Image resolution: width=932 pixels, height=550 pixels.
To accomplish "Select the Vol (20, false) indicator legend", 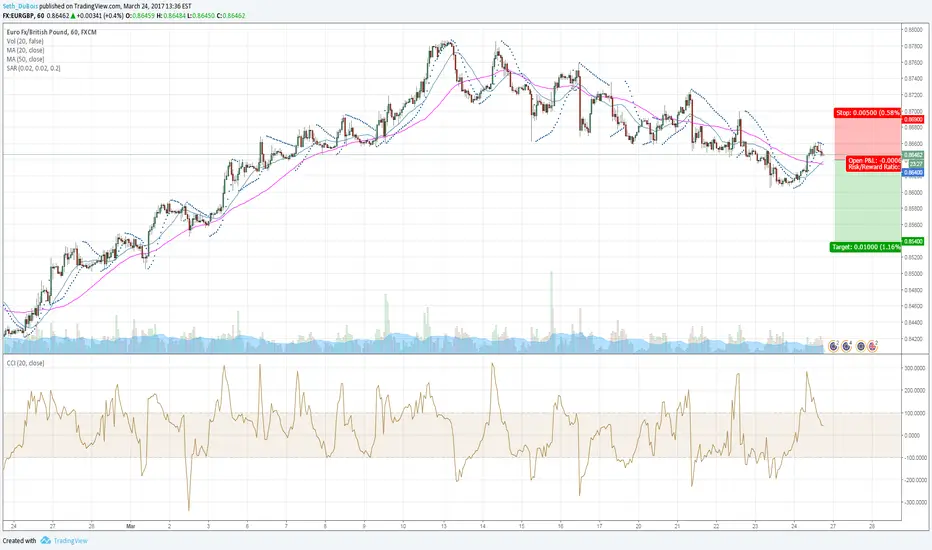I will pos(25,42).
